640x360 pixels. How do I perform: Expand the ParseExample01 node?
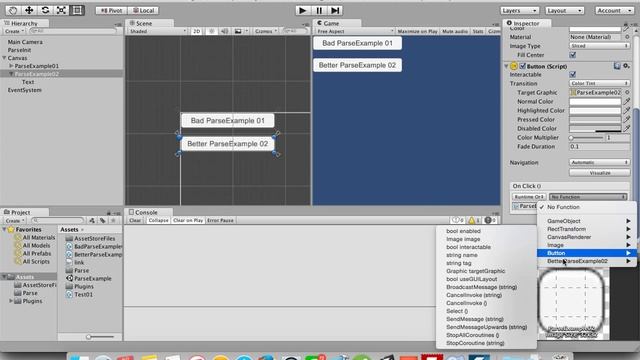click(x=11, y=66)
